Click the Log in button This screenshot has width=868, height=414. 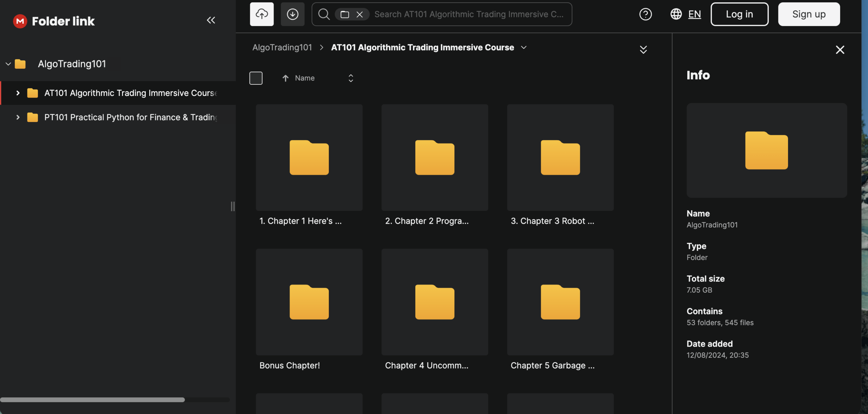739,14
